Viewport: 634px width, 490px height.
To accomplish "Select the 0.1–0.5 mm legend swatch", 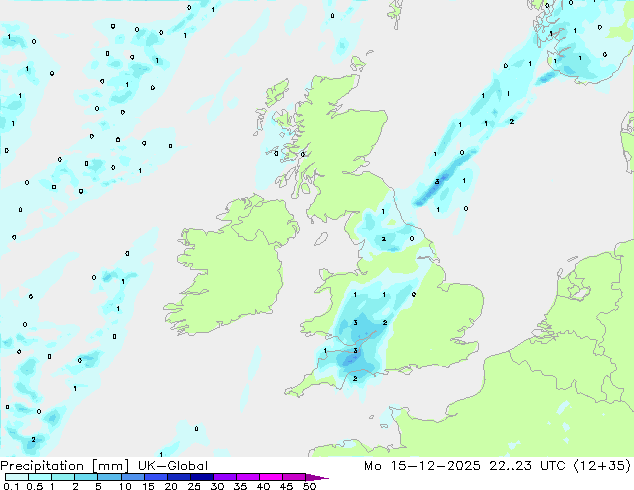I will tap(17, 477).
